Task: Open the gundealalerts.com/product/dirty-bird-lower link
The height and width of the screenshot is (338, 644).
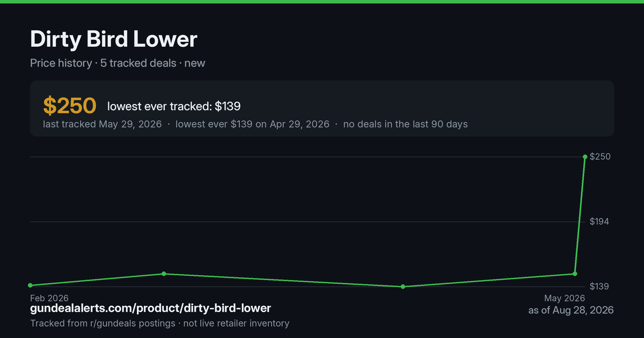Action: tap(150, 308)
